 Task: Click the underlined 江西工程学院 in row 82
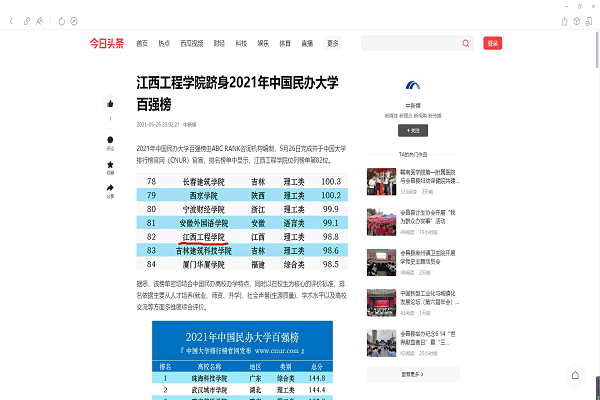[204, 237]
